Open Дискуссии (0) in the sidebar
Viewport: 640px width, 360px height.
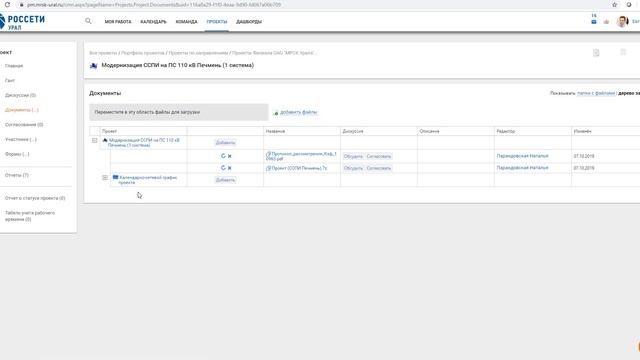point(20,95)
